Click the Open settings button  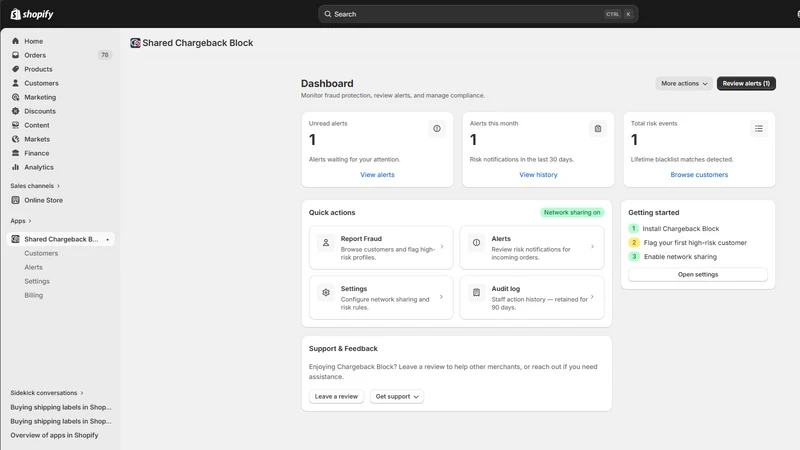pos(698,274)
